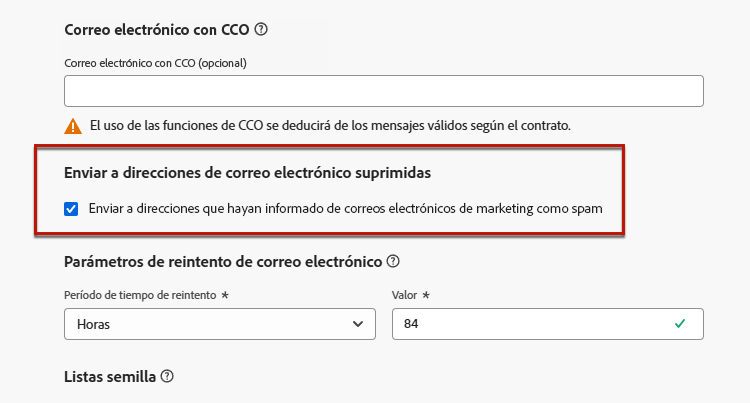This screenshot has width=750, height=403.
Task: Click the CCO contract warning message text
Action: click(x=330, y=126)
